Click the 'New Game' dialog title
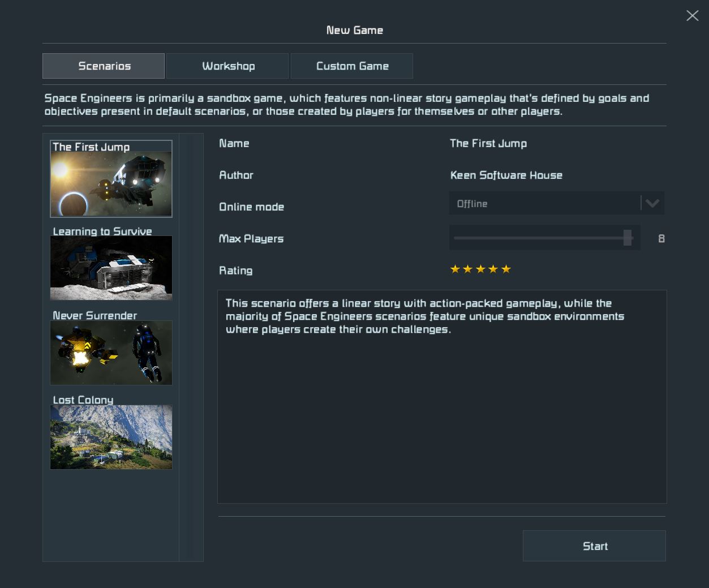This screenshot has height=588, width=709. [x=355, y=31]
